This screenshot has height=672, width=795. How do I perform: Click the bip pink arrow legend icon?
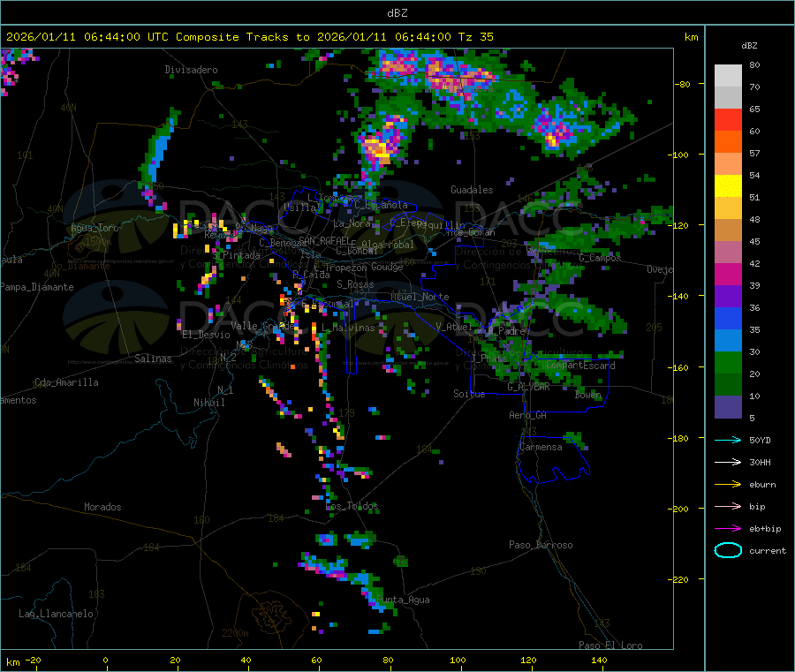tap(728, 506)
